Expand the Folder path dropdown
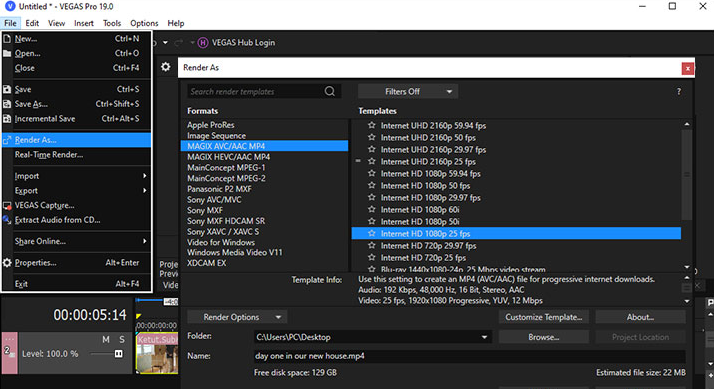 point(484,338)
